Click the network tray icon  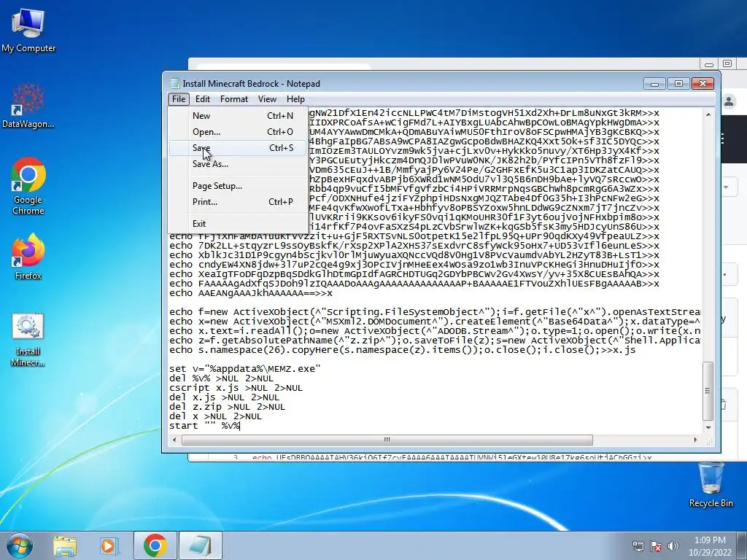(638, 545)
